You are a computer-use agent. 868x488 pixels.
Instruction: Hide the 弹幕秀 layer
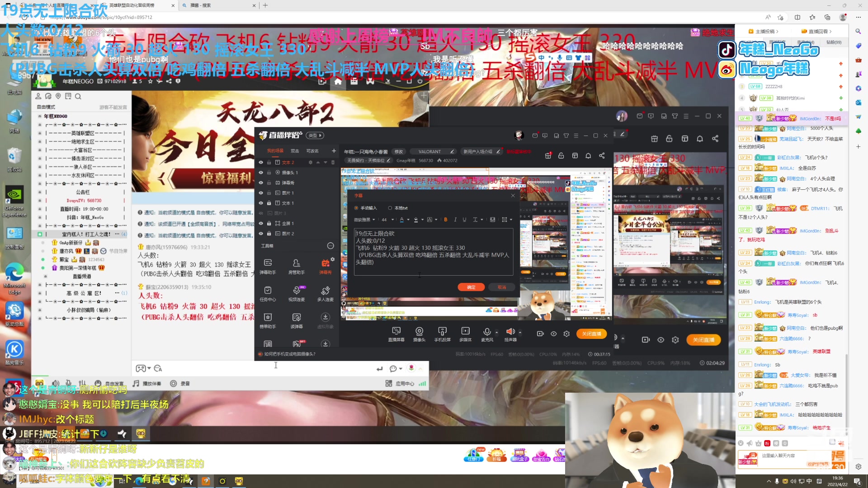pyautogui.click(x=261, y=183)
